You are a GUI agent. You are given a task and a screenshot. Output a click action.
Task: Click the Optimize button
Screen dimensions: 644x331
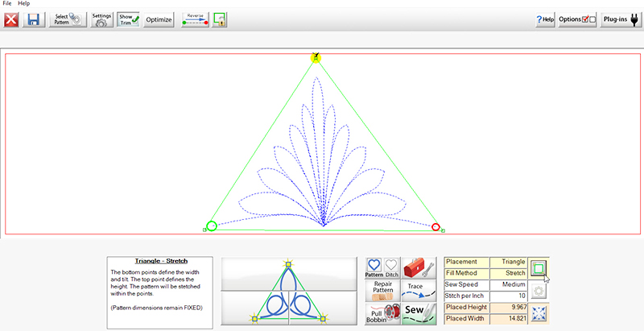(159, 19)
